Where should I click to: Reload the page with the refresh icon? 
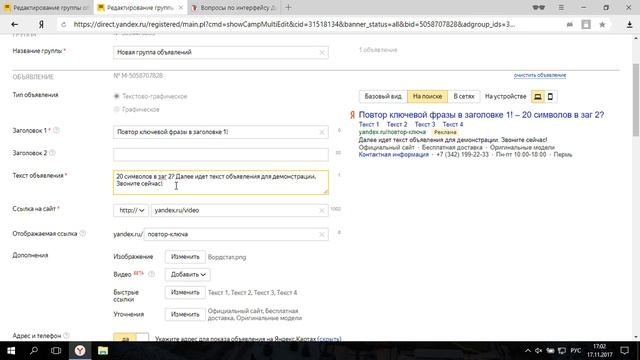pyautogui.click(x=63, y=24)
